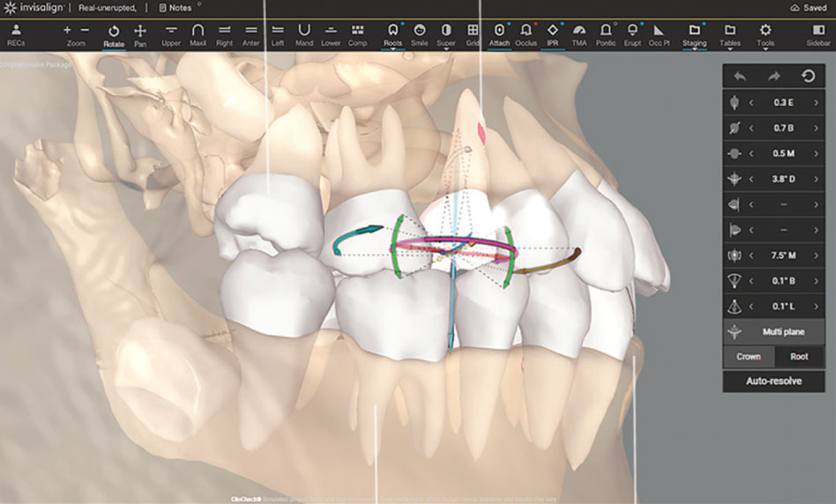Click the icon beside the 0.7 B value
The height and width of the screenshot is (504, 836).
coord(735,128)
